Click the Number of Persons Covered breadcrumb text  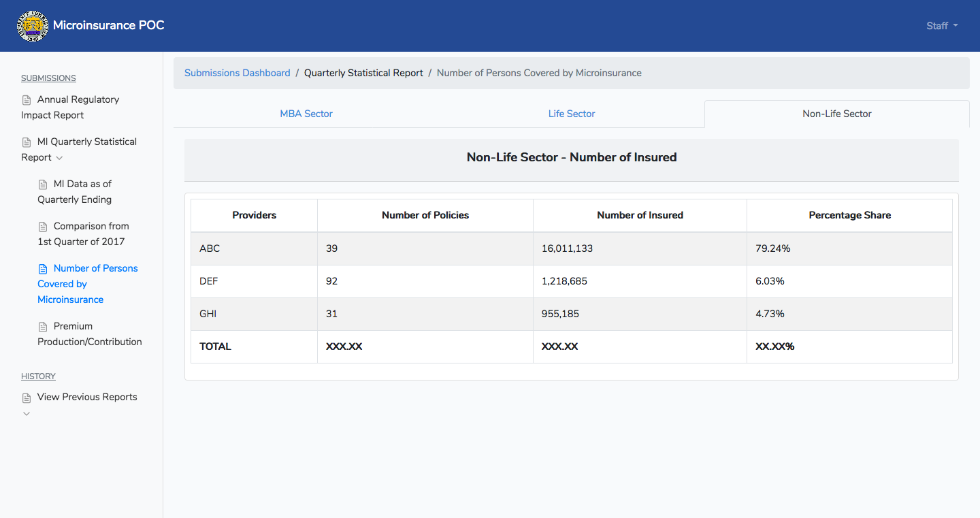click(539, 73)
